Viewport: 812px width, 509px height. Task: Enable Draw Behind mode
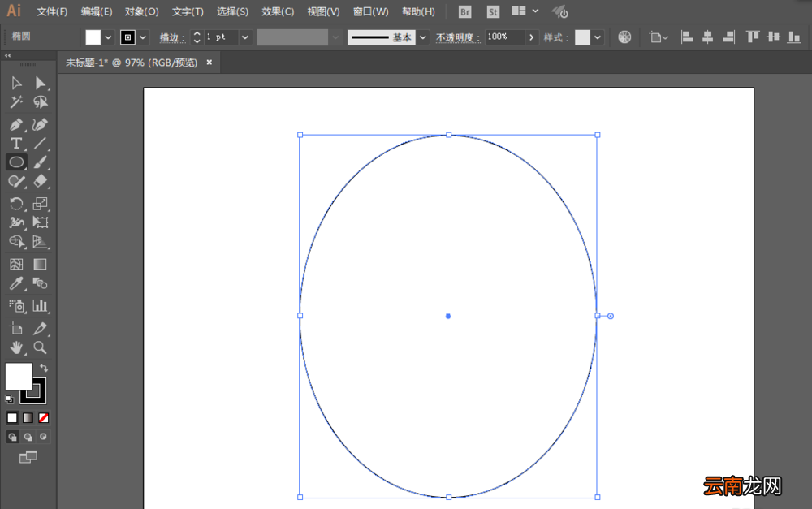tap(28, 437)
